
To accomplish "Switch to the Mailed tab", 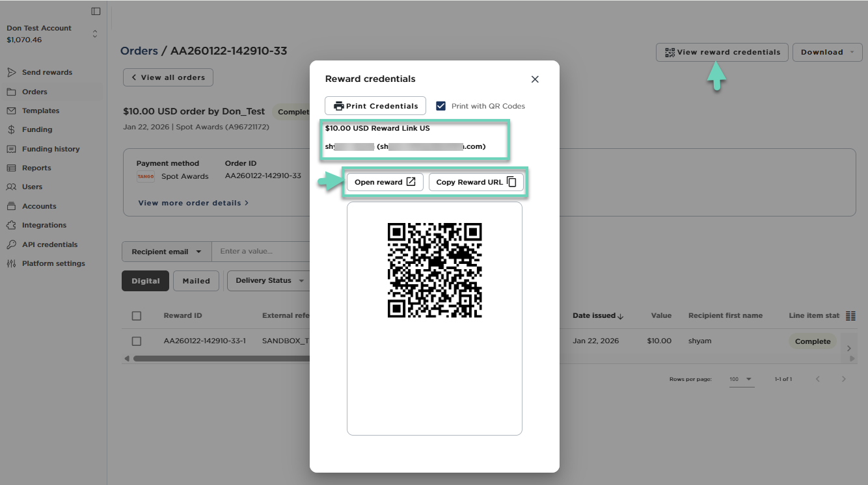I will coord(196,281).
